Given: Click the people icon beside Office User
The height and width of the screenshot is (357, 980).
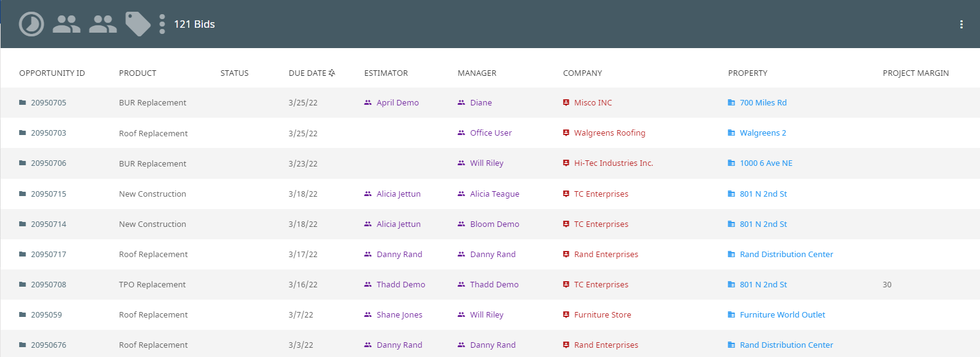Looking at the screenshot, I should (461, 133).
